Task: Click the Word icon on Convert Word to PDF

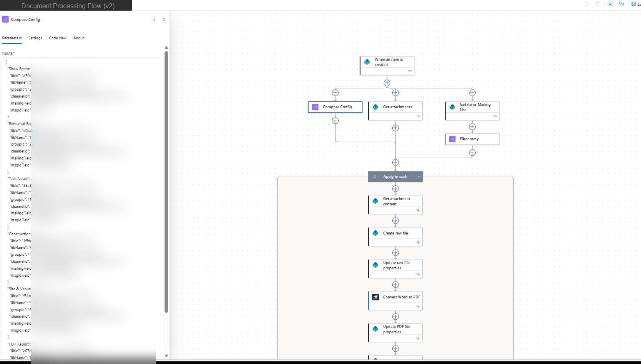Action: tap(375, 297)
